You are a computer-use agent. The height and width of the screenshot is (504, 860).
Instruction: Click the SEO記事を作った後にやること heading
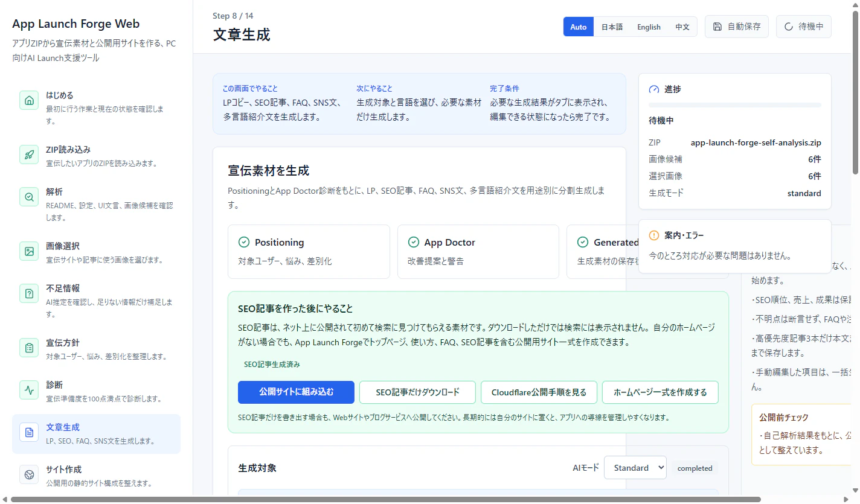click(x=295, y=308)
